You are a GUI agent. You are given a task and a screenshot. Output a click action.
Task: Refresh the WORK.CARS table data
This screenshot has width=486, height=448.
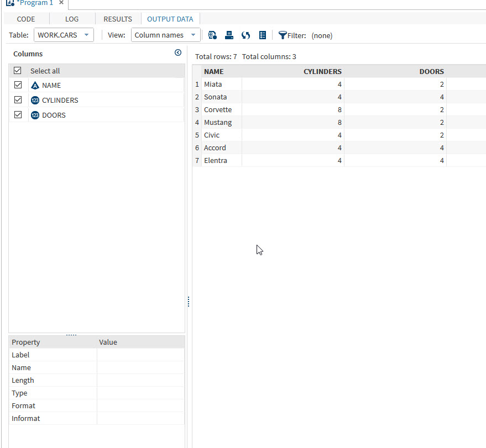coord(245,35)
